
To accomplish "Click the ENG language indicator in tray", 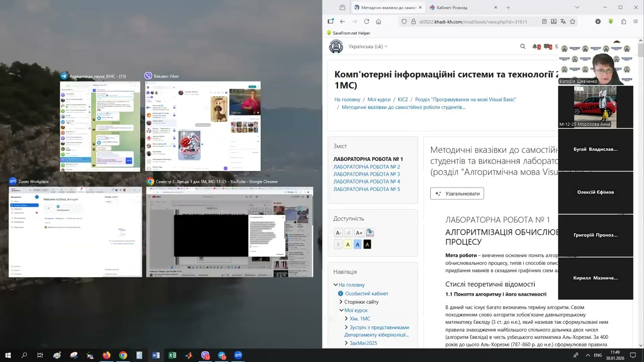I will tap(598, 355).
